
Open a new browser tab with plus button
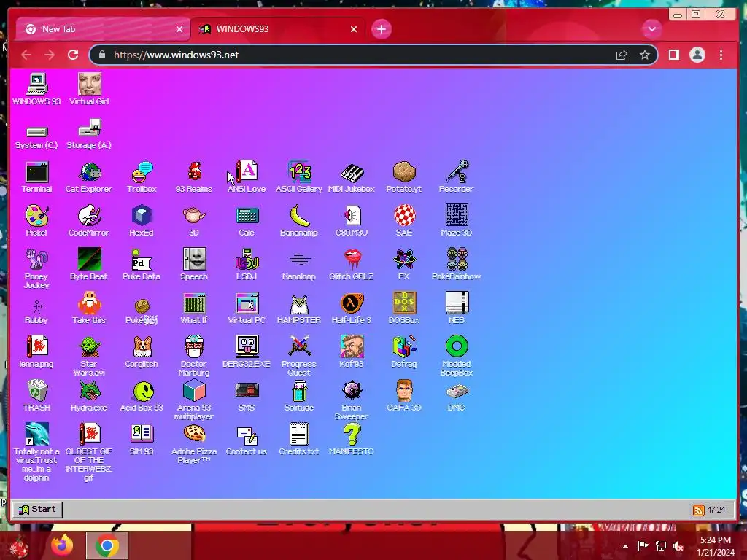pos(381,29)
